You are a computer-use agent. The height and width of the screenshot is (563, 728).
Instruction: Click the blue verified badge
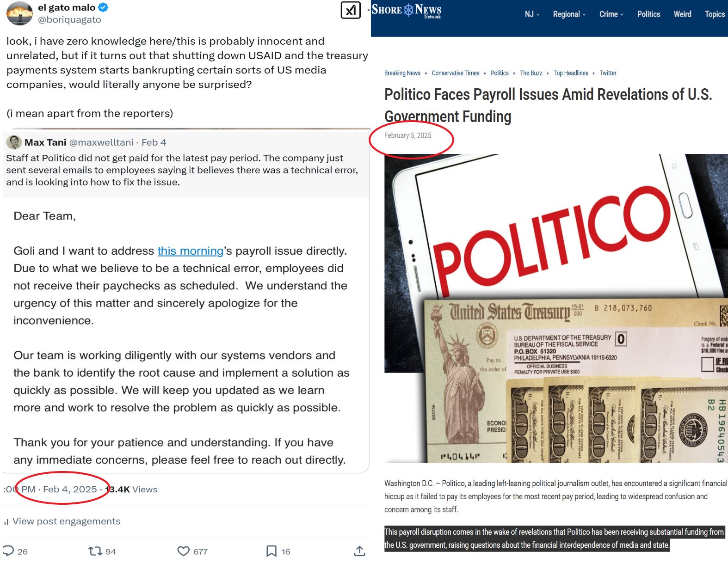(104, 7)
